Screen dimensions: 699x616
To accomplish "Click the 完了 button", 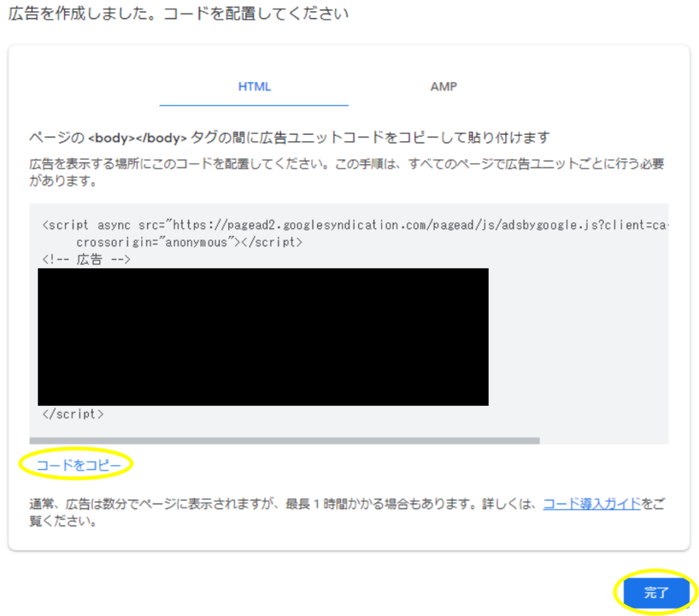I will coord(656,592).
